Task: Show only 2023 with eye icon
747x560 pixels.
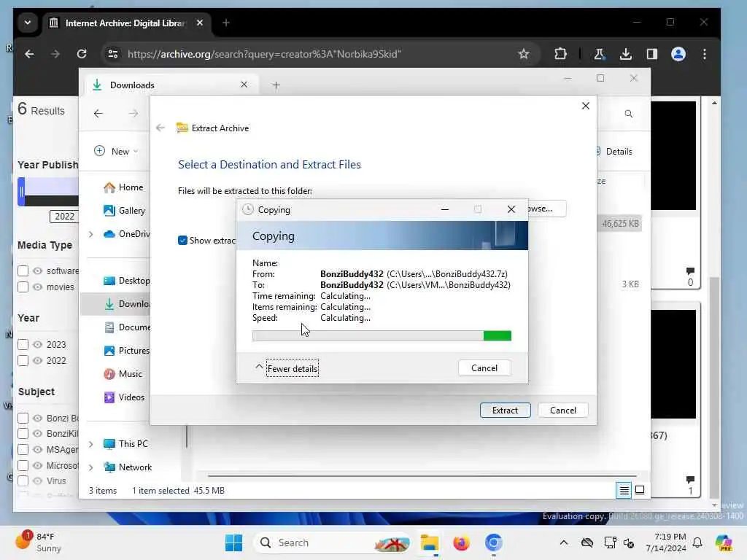Action: (37, 344)
